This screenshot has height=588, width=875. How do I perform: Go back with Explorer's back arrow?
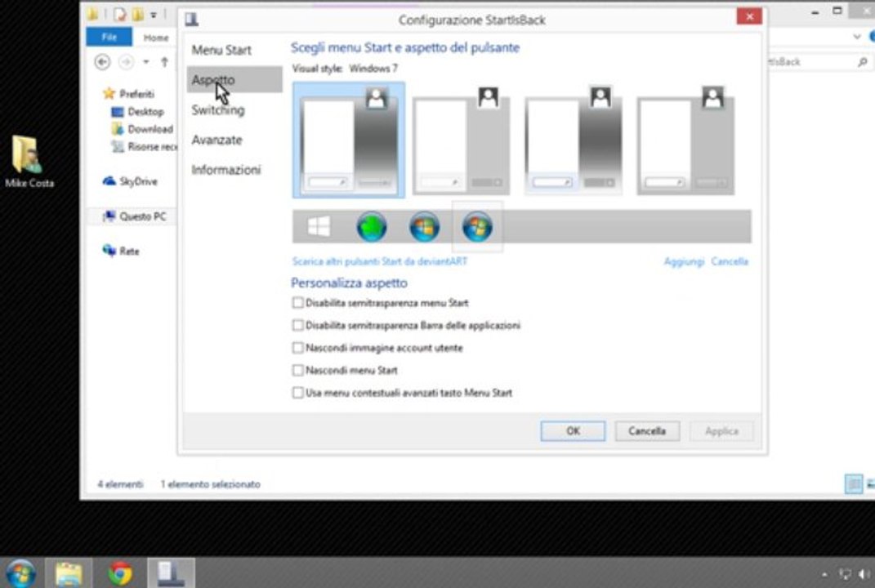pos(102,62)
